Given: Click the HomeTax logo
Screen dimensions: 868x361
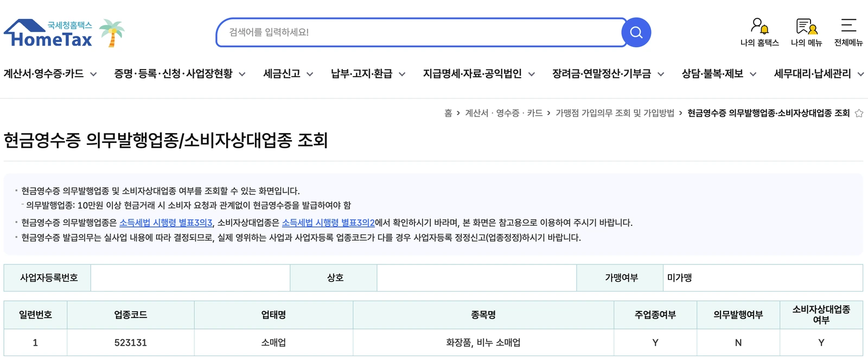Looking at the screenshot, I should pos(48,34).
